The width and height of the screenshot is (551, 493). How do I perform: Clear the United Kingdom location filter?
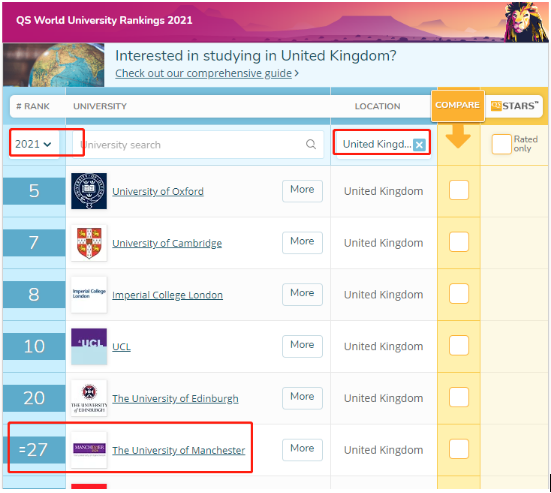419,144
